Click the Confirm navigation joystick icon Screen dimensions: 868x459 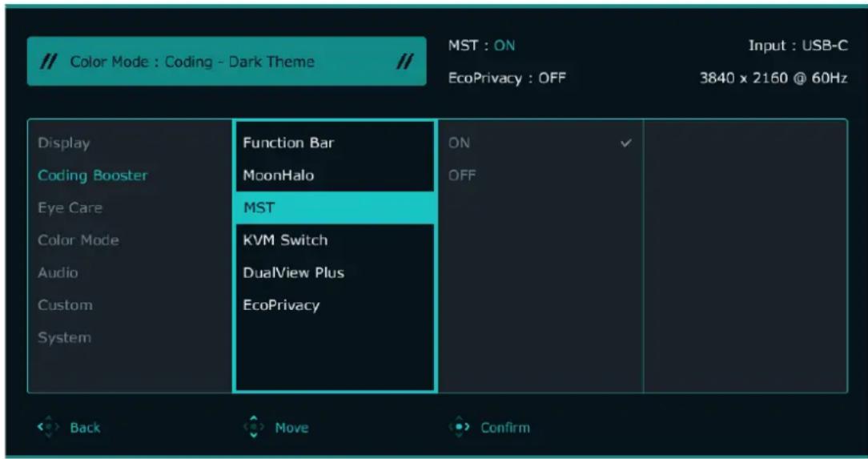(x=458, y=428)
